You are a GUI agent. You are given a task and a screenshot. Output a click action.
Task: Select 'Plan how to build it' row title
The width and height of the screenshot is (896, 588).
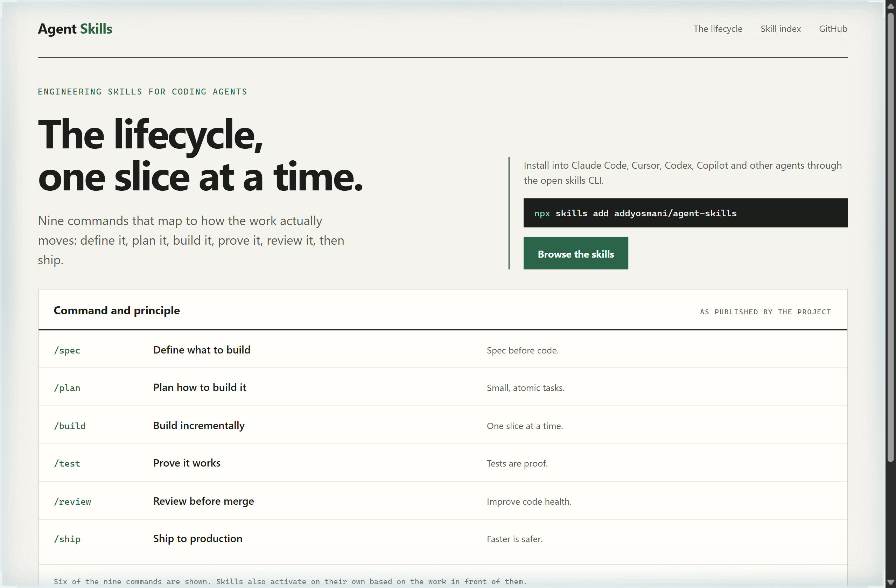tap(199, 388)
